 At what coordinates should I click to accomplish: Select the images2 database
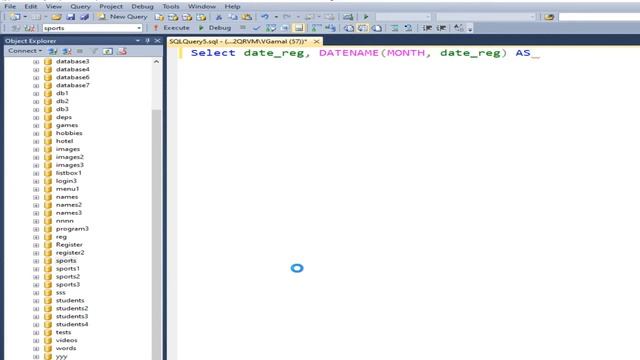click(x=70, y=157)
